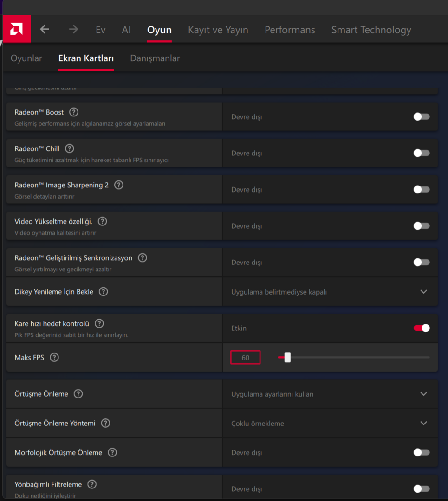Screen dimensions: 448x501
Task: Click the Maks FPS slider handle
Action: (x=287, y=357)
